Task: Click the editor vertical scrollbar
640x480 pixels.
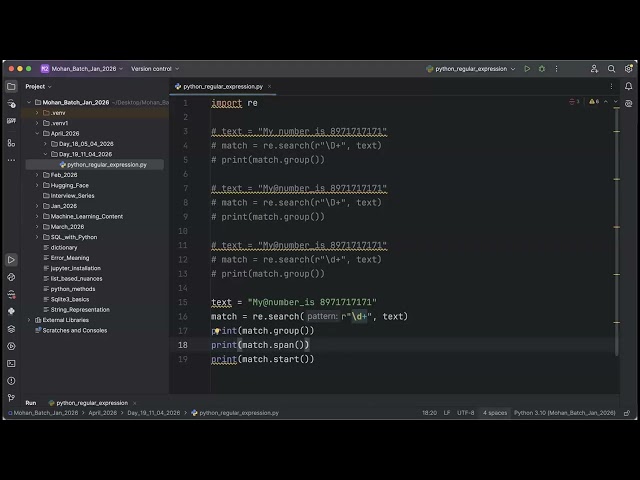Action: 616,231
